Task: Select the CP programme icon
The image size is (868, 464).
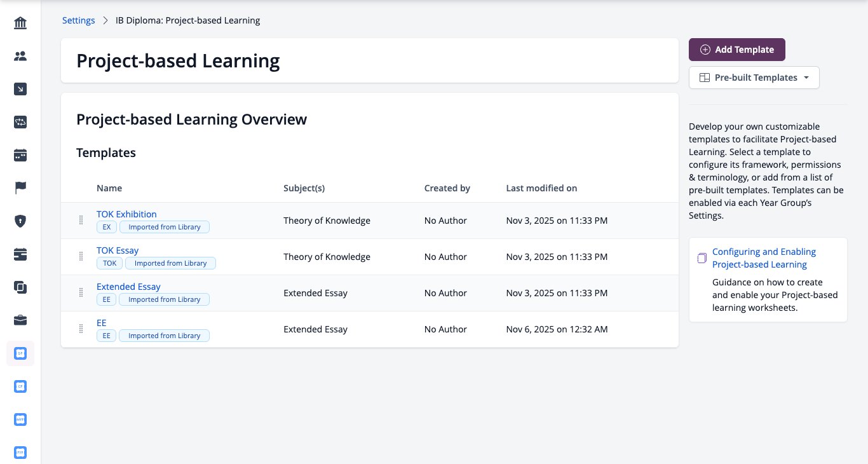Action: tap(20, 386)
